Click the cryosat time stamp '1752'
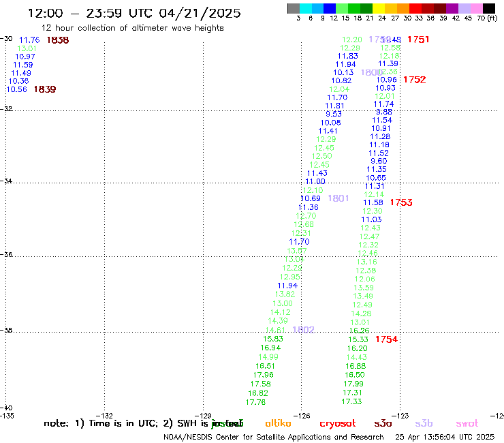Image resolution: width=504 pixels, height=443 pixels. [415, 80]
